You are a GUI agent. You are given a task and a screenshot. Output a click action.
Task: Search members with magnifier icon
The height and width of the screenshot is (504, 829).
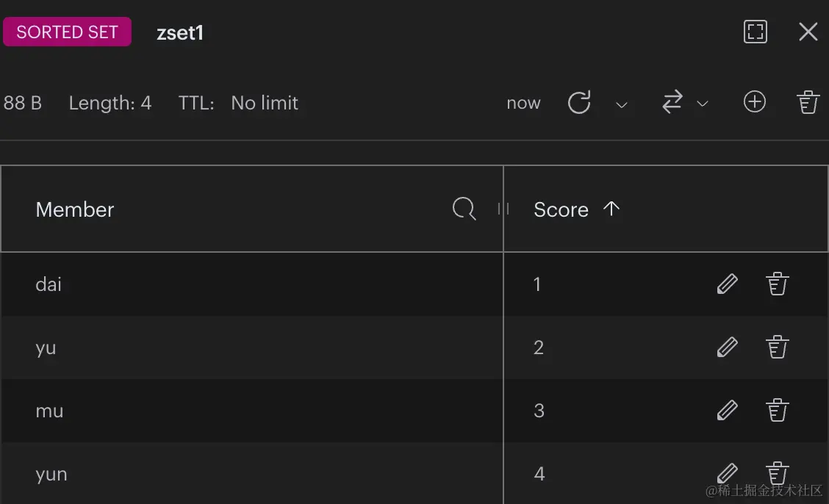click(464, 209)
